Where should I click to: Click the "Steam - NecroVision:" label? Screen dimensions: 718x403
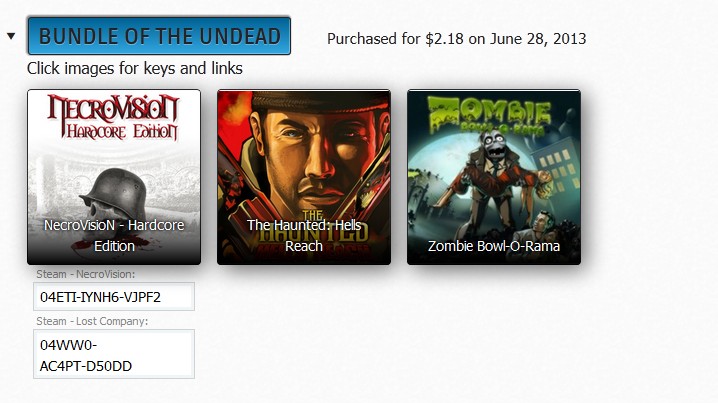click(86, 274)
